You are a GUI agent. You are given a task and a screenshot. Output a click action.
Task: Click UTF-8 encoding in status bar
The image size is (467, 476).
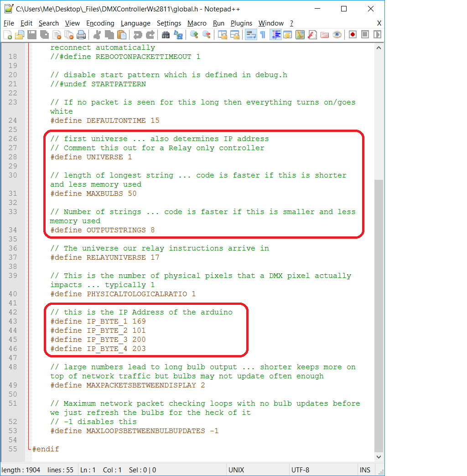point(300,470)
